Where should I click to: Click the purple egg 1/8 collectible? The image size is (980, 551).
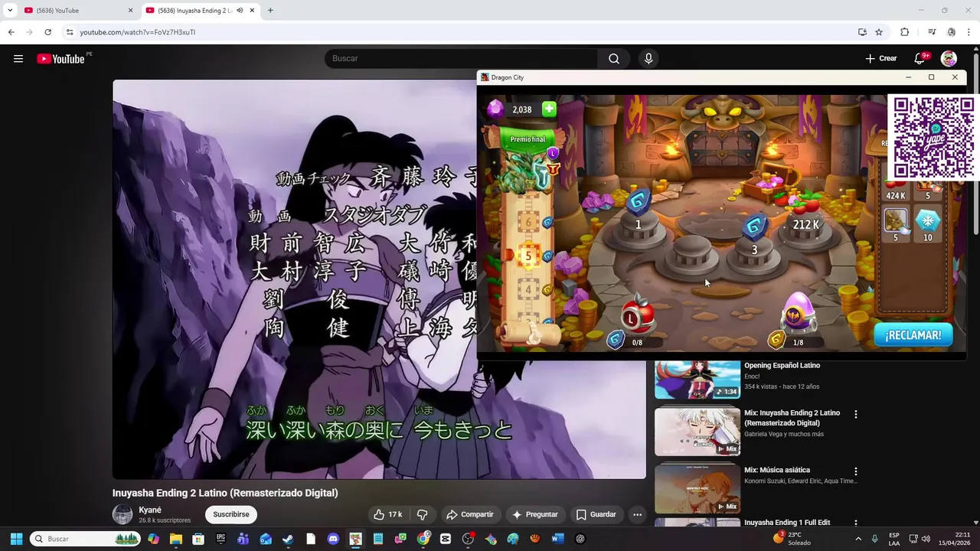(x=798, y=312)
